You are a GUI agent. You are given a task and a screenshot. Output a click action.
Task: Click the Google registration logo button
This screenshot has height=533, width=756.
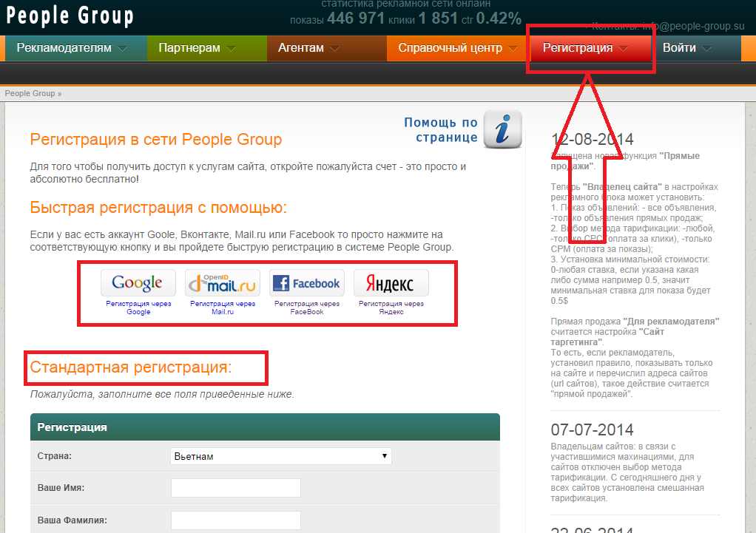click(138, 283)
